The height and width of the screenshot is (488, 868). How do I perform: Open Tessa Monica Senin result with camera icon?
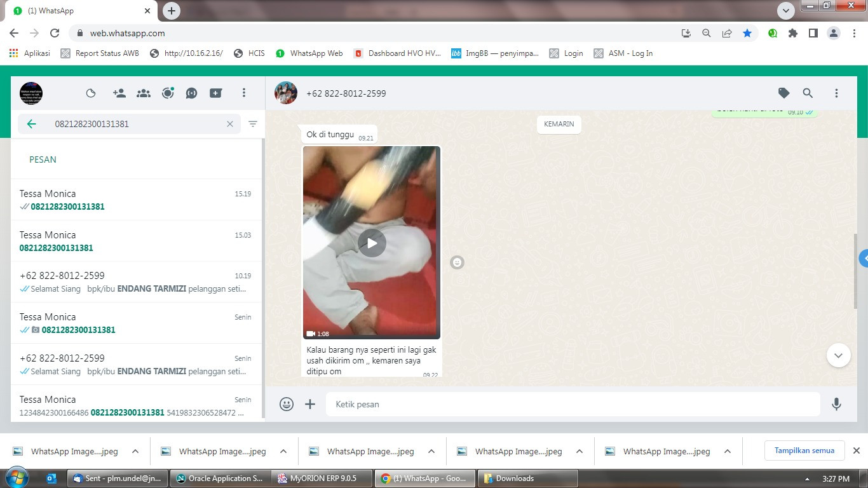(136, 323)
